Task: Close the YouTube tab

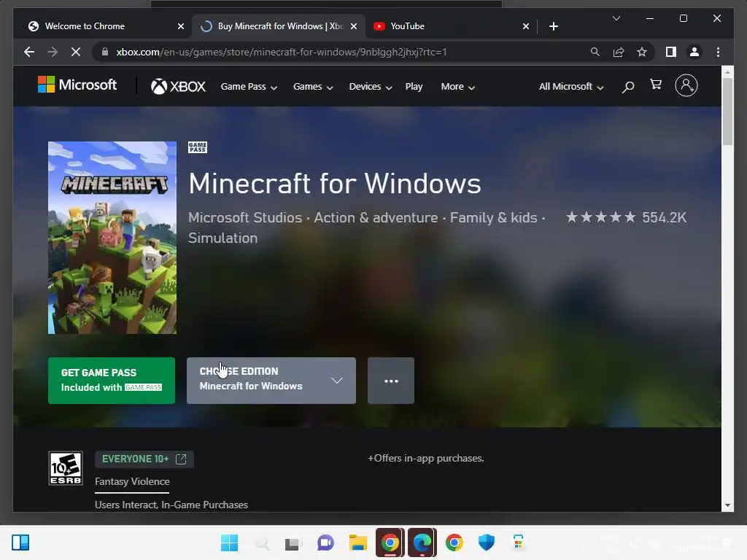Action: click(x=525, y=26)
